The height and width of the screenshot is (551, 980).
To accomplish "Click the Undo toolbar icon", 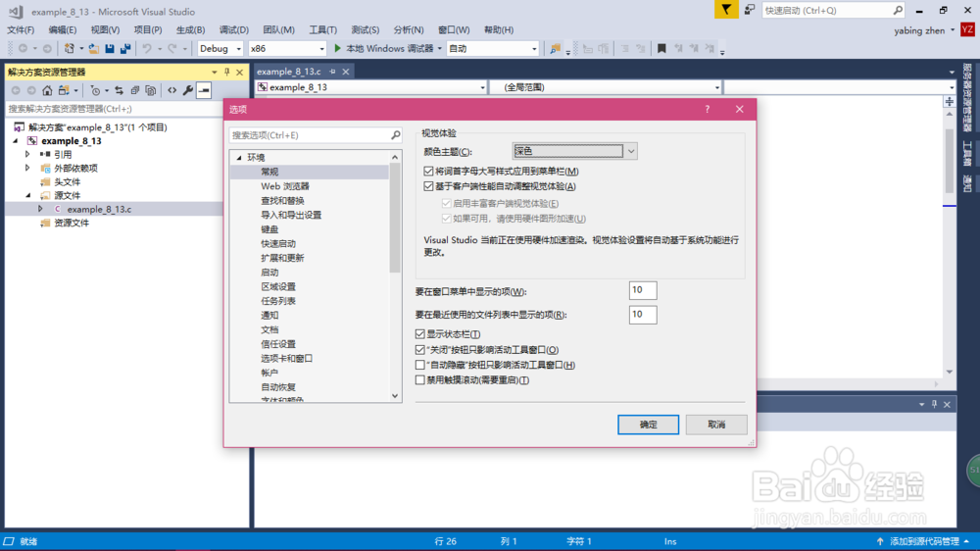I will 147,48.
